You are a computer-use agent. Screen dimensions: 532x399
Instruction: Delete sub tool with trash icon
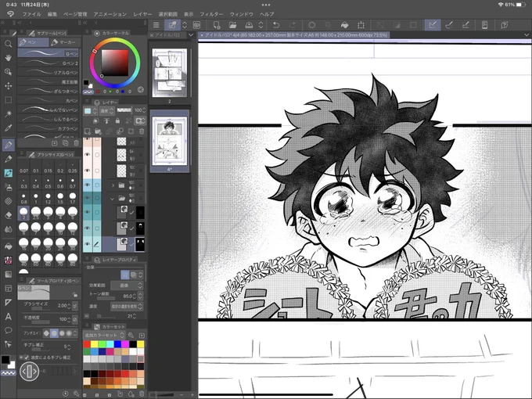coord(77,143)
